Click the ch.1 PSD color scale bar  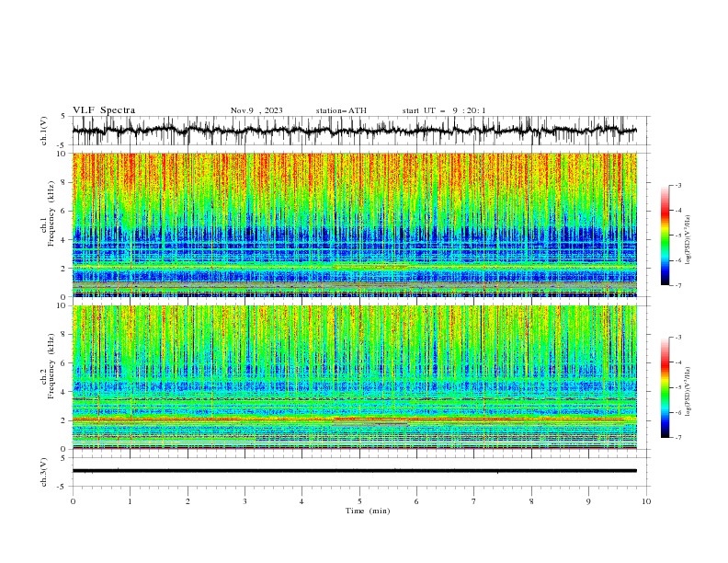click(x=665, y=236)
